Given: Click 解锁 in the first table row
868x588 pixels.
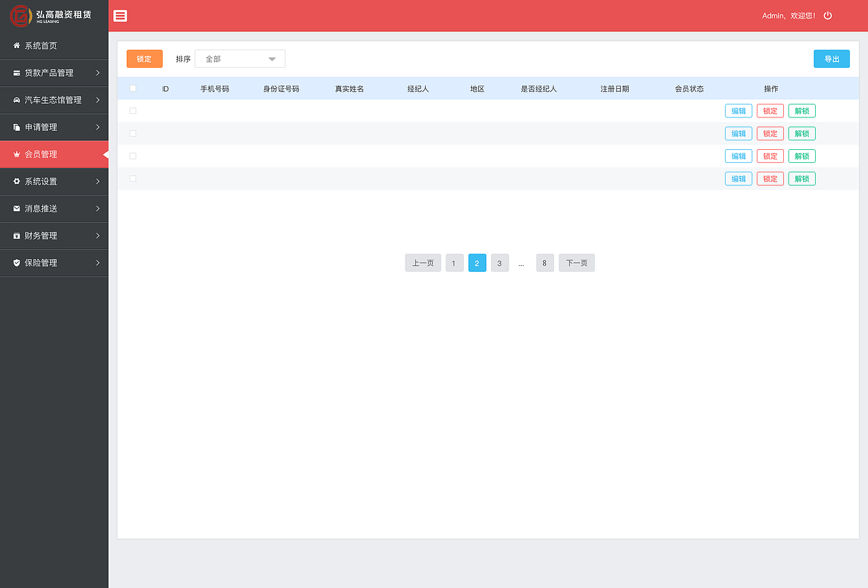Looking at the screenshot, I should point(802,111).
